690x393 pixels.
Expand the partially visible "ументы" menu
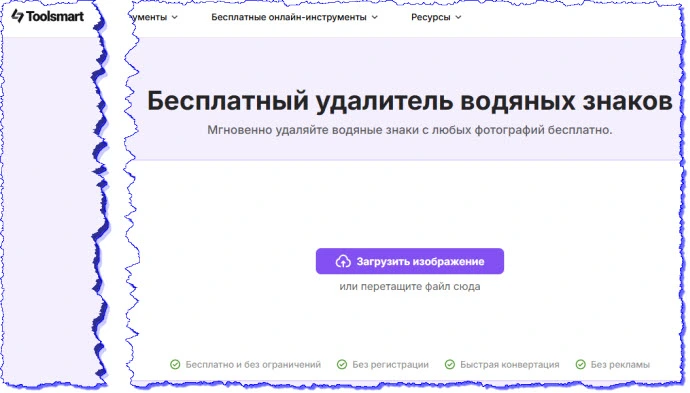(154, 17)
